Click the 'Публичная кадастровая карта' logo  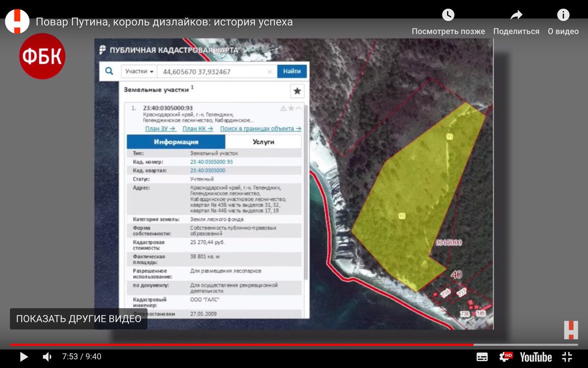(x=169, y=50)
